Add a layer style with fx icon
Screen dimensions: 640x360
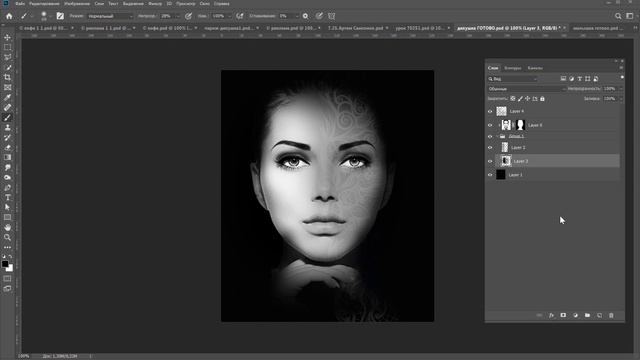click(551, 316)
